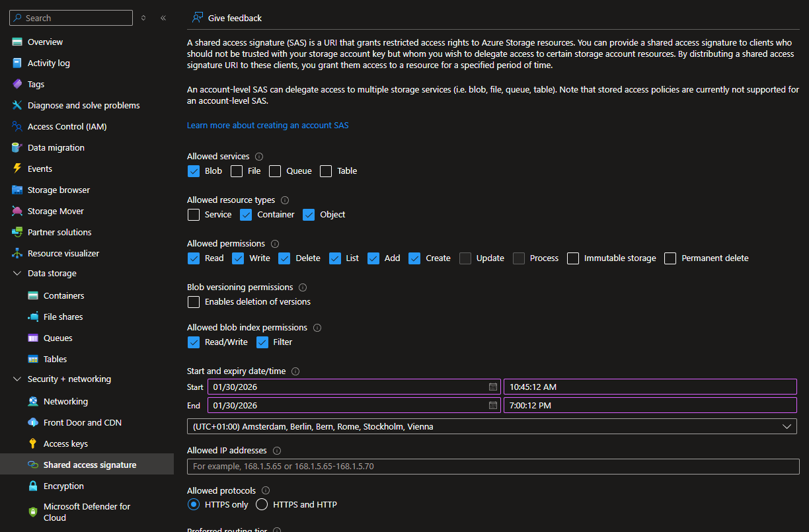809x532 pixels.
Task: Click the Events lightning icon
Action: coord(17,169)
